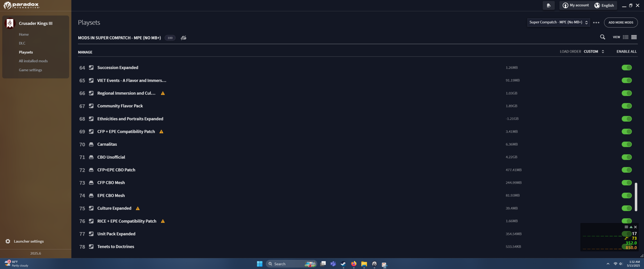Click the local mod icon of CFP CBO Mesh
Viewport: 644px width, 269px height.
click(x=91, y=183)
